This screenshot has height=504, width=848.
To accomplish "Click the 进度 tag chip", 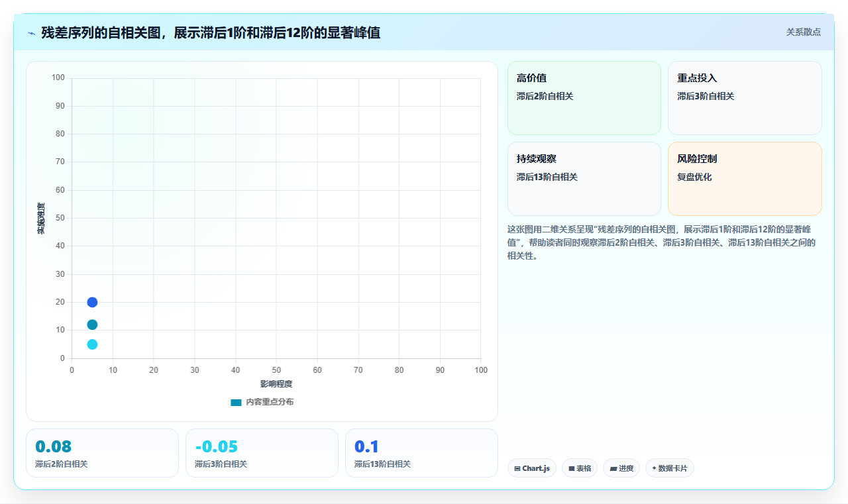I will (x=621, y=468).
